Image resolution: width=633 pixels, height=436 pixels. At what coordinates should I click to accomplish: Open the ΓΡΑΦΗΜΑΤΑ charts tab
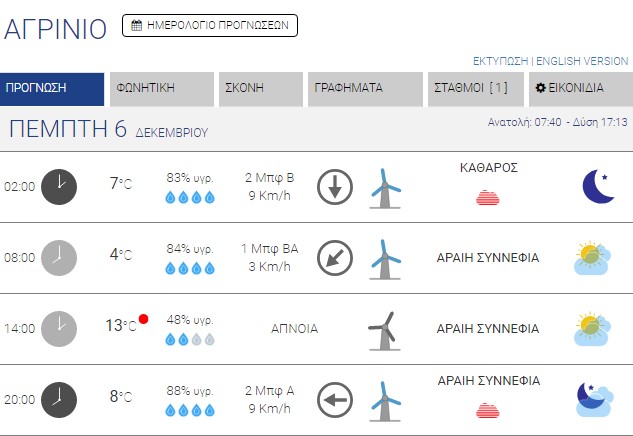tap(365, 89)
